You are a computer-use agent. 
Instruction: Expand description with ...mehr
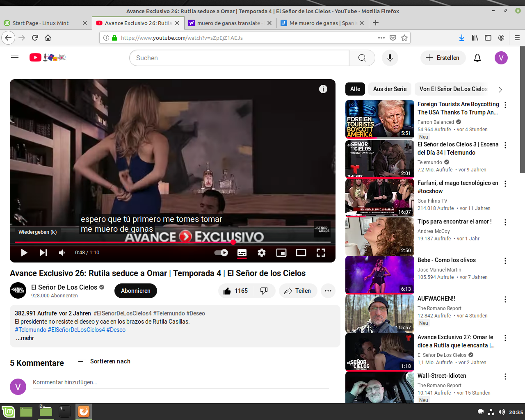25,338
